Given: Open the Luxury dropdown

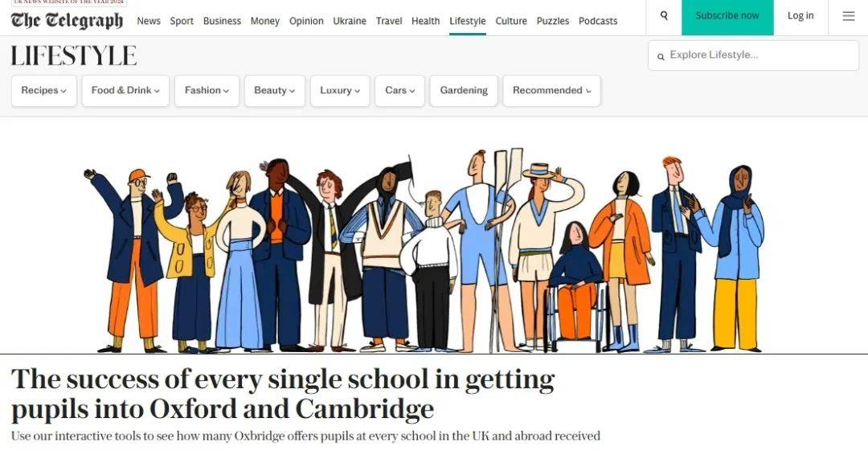Looking at the screenshot, I should point(340,91).
